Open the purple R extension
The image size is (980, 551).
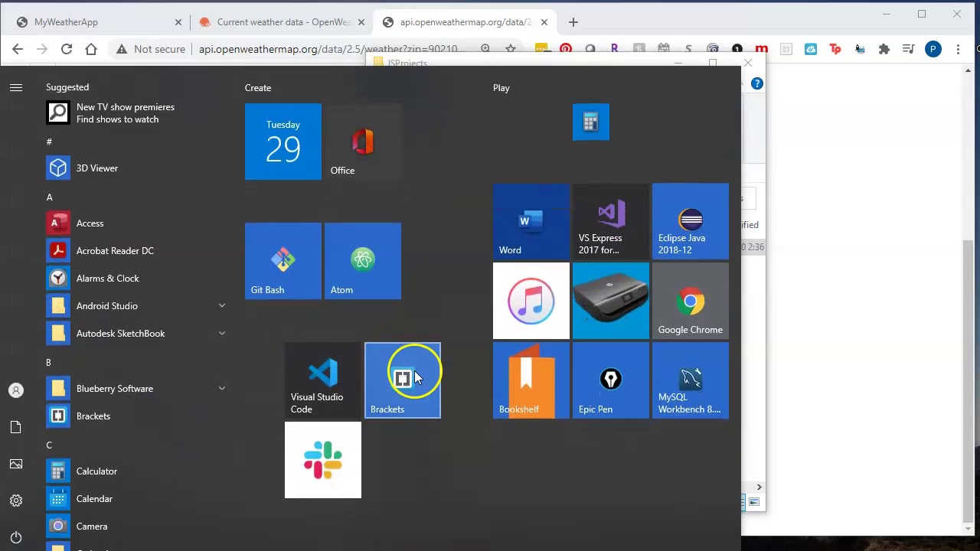[x=615, y=49]
